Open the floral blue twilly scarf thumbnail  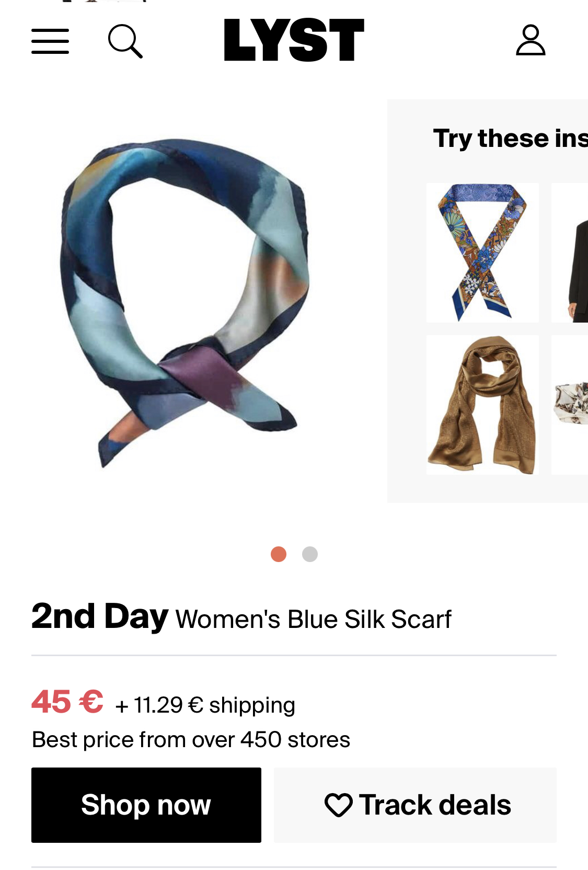(x=482, y=253)
